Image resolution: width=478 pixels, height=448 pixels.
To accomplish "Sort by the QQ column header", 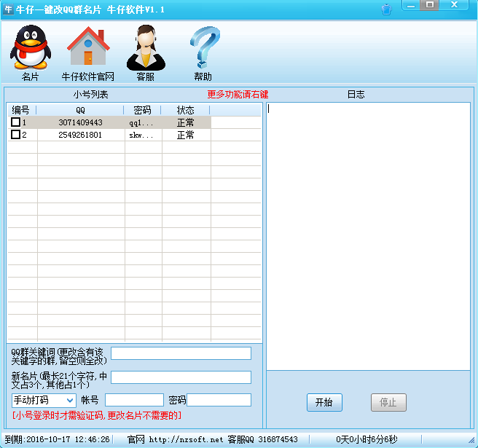I will click(x=80, y=110).
